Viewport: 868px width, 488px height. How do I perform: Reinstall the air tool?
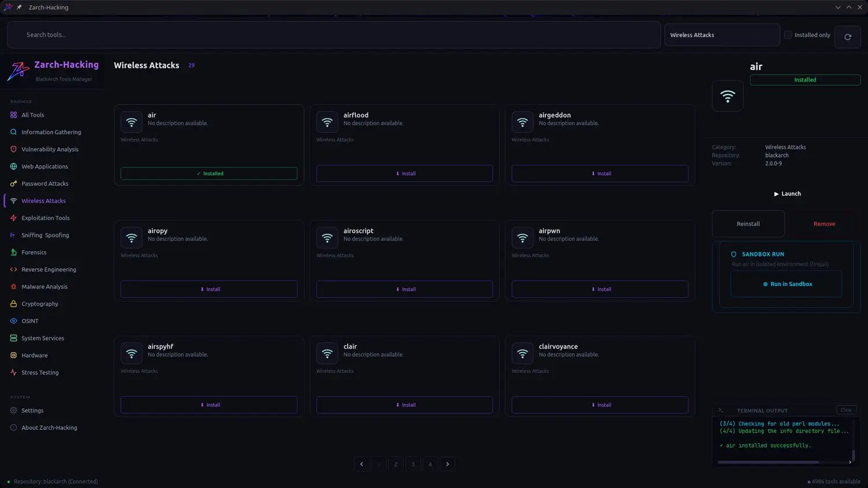pyautogui.click(x=748, y=224)
